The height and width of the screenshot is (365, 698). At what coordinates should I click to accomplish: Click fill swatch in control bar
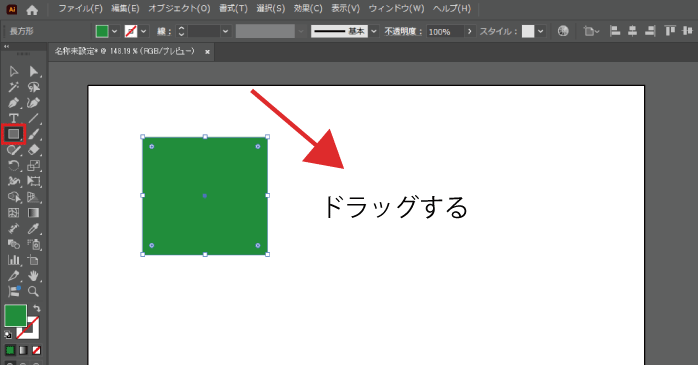pyautogui.click(x=102, y=31)
